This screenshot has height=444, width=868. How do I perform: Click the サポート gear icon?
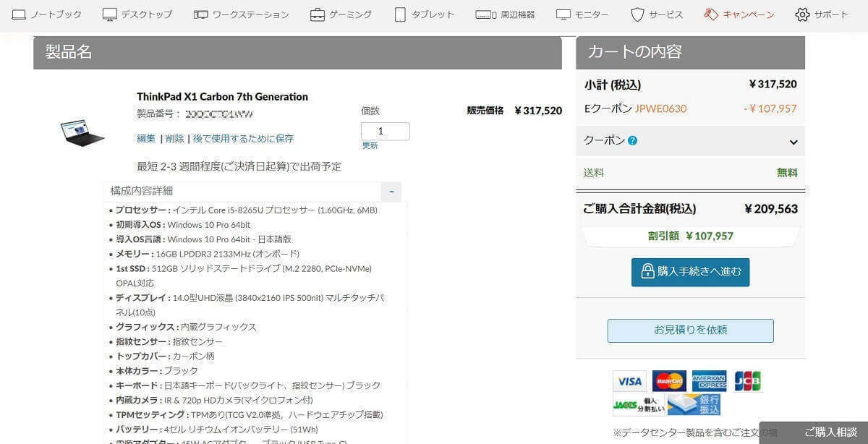point(802,14)
